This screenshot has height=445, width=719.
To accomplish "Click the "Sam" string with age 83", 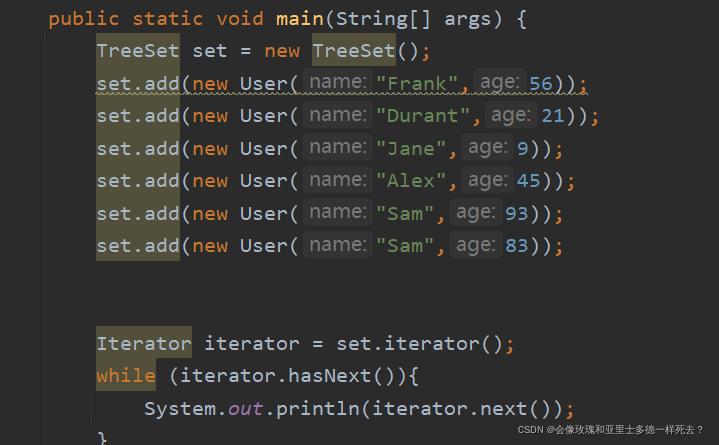I will click(x=404, y=246).
